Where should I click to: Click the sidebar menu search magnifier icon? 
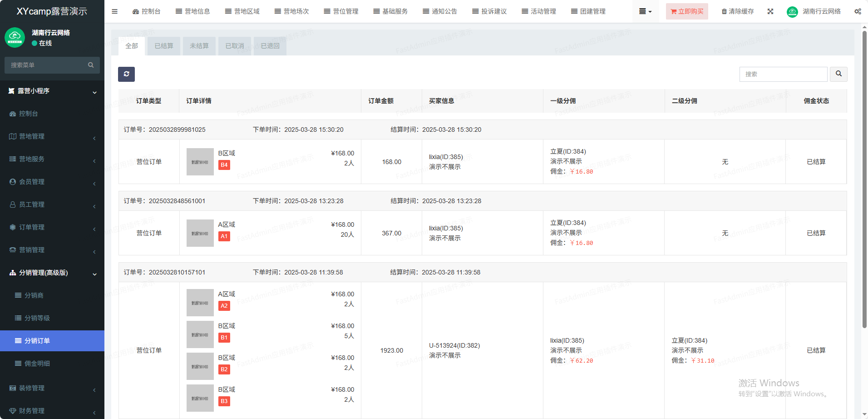pyautogui.click(x=91, y=65)
